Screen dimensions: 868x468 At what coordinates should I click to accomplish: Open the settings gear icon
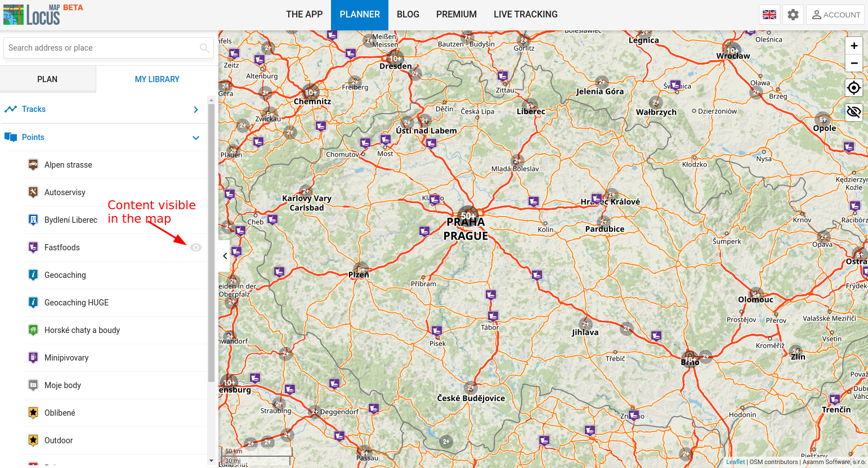point(793,15)
